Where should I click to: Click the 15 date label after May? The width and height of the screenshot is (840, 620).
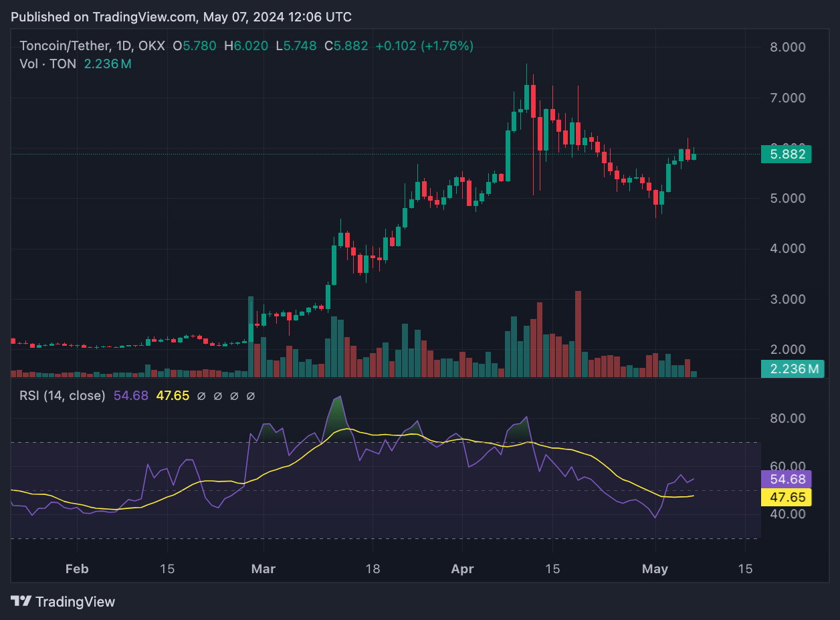click(745, 569)
